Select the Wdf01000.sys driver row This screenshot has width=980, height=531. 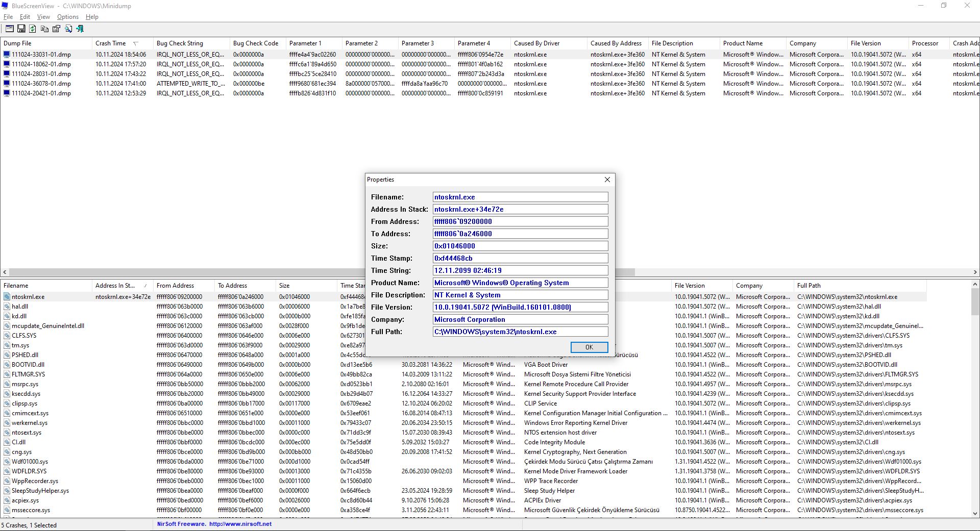click(x=463, y=462)
